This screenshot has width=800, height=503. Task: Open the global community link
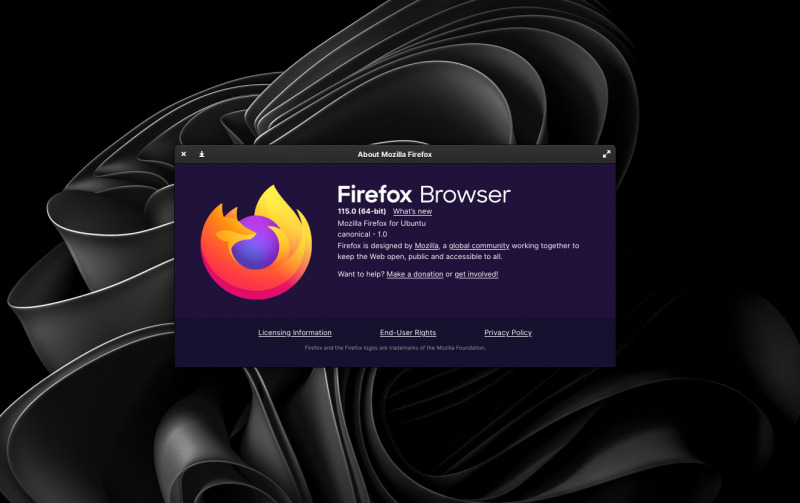coord(479,245)
